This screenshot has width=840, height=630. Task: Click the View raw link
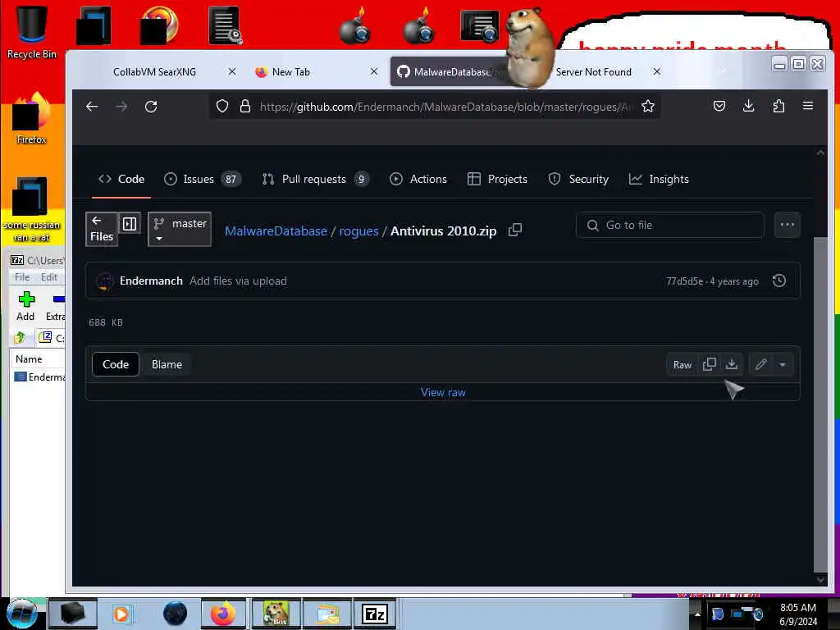[x=443, y=392]
